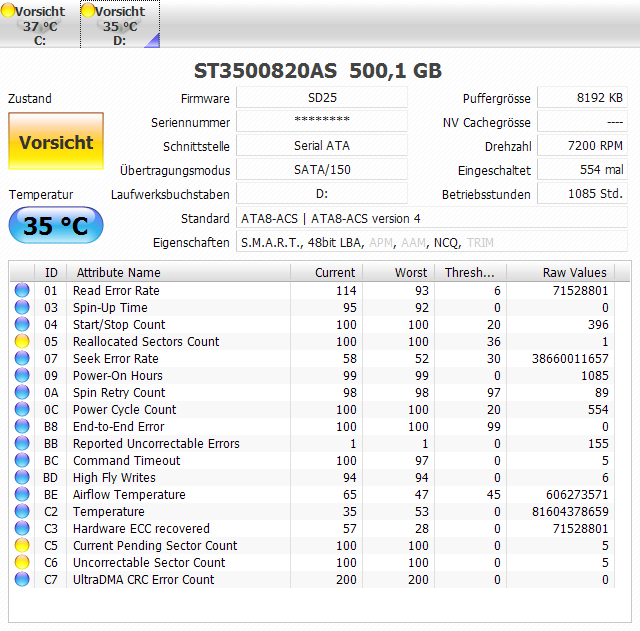Click the blue status orb for Power Cycle Count
640x631 pixels.
pyautogui.click(x=22, y=409)
